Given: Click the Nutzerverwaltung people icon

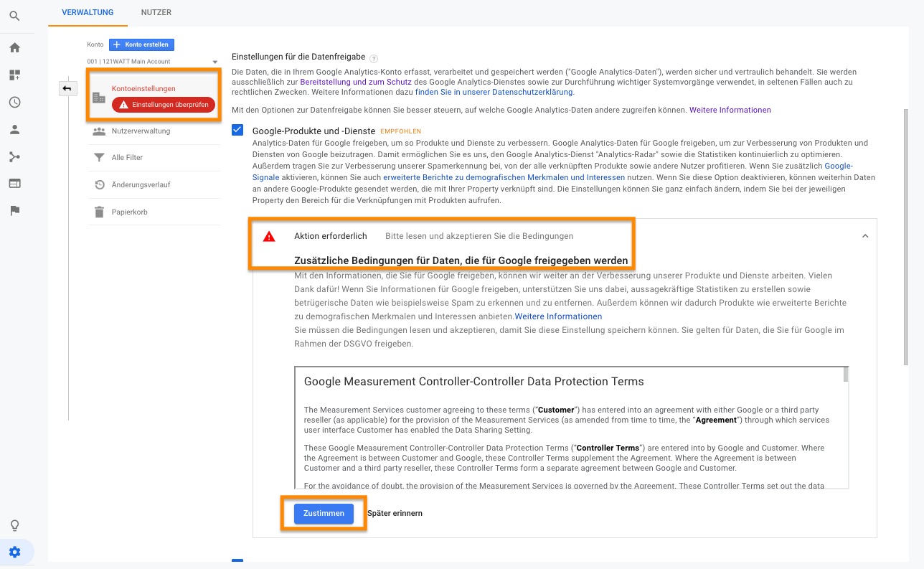Looking at the screenshot, I should (99, 131).
